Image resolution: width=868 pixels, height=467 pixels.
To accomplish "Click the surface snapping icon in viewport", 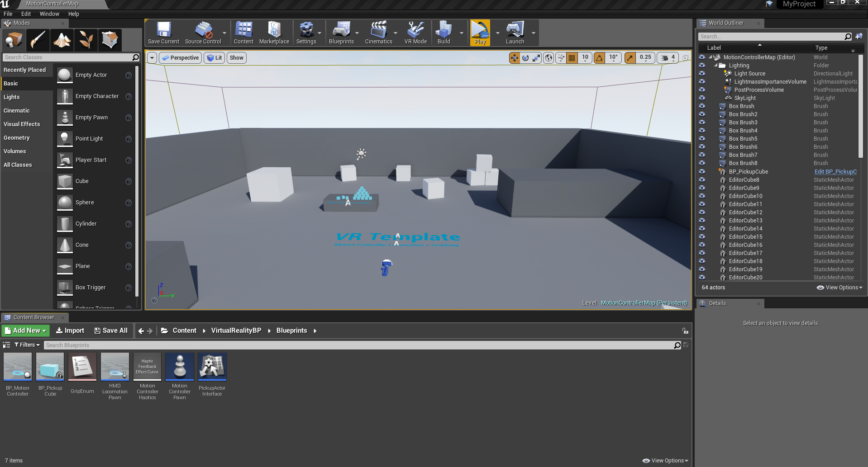I will 561,58.
